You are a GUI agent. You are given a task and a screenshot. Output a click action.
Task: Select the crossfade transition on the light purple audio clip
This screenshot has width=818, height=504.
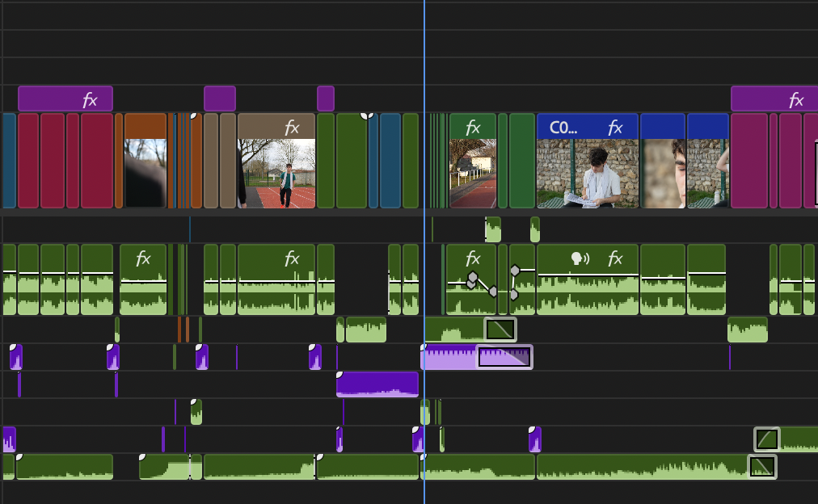tap(504, 357)
